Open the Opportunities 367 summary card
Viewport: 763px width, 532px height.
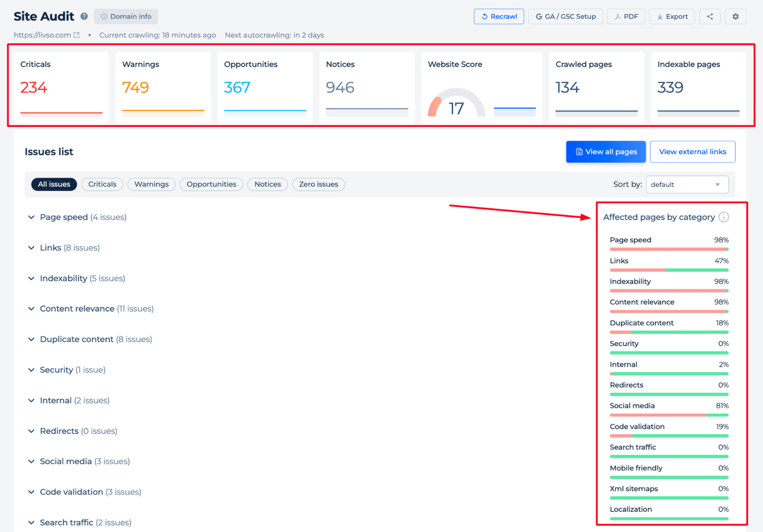pos(265,87)
